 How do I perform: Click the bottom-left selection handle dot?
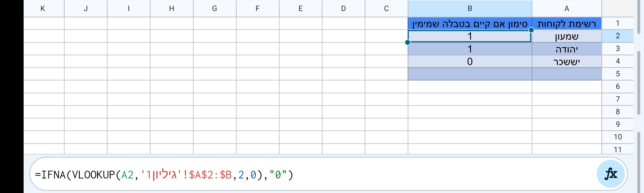click(408, 42)
